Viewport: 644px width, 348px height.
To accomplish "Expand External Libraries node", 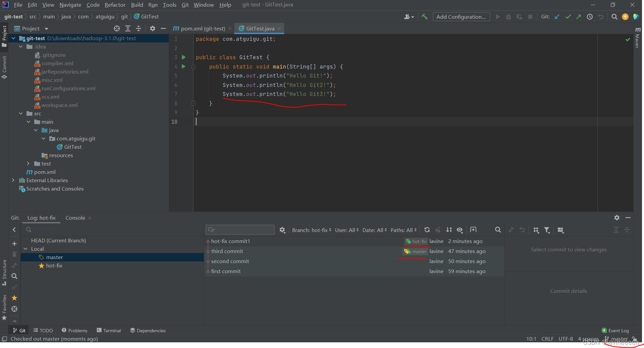I will click(13, 180).
